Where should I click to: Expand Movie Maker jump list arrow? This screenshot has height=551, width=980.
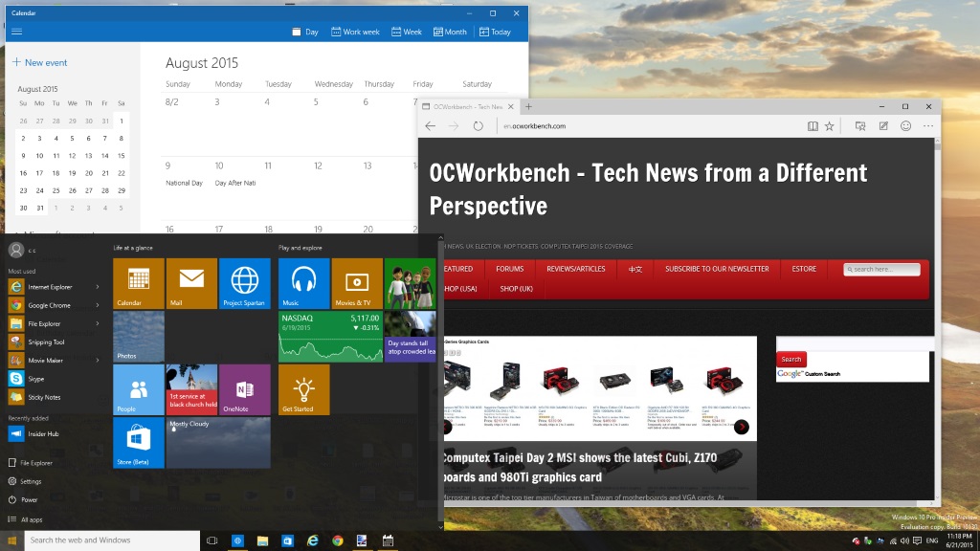click(98, 361)
